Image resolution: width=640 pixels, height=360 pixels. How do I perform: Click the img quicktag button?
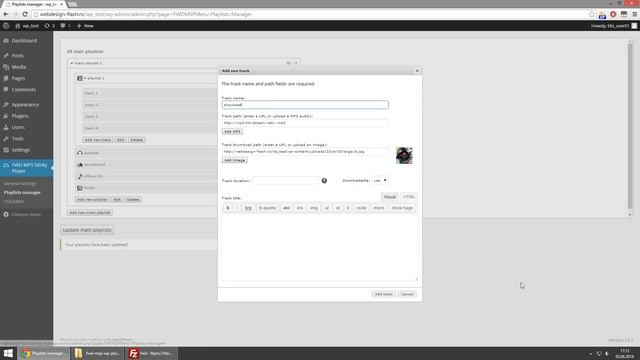pos(313,208)
